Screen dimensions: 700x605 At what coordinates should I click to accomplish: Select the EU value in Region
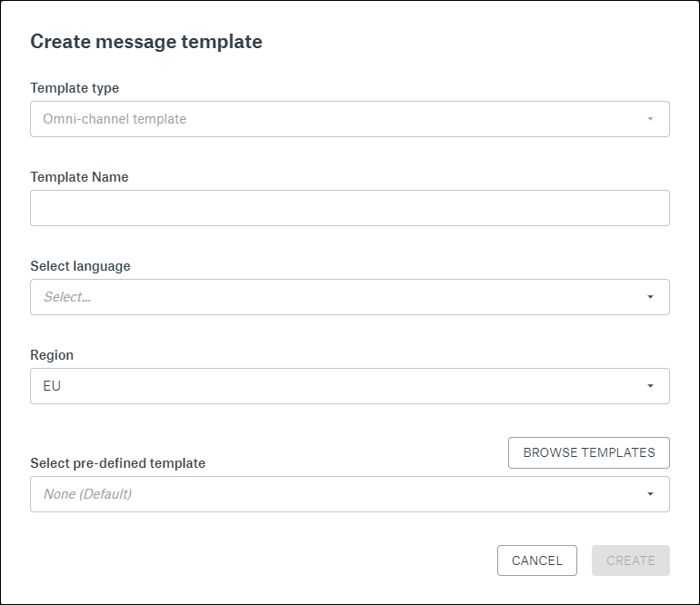[52, 386]
